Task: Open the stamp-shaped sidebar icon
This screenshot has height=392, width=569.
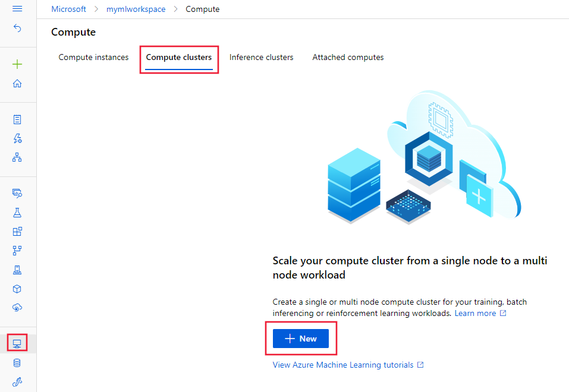Action: pos(17,270)
